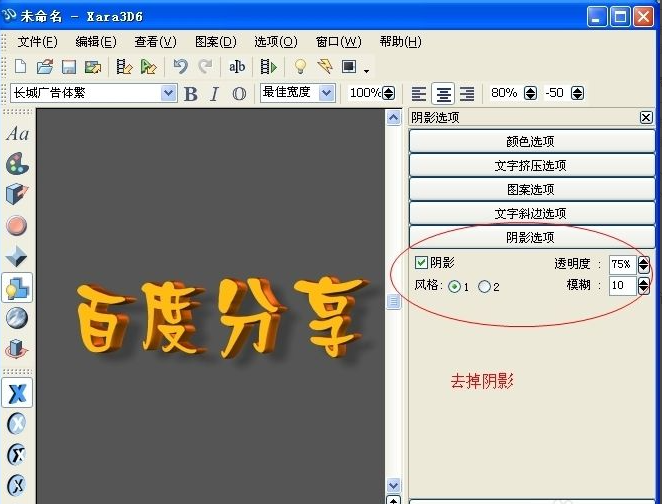Click the Save disk icon
This screenshot has width=662, height=504.
pyautogui.click(x=68, y=67)
